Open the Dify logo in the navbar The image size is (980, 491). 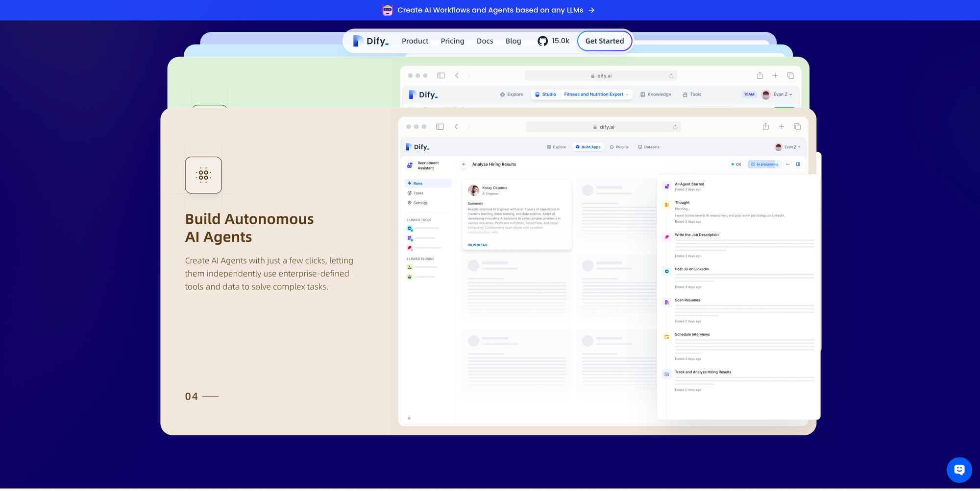tap(371, 41)
